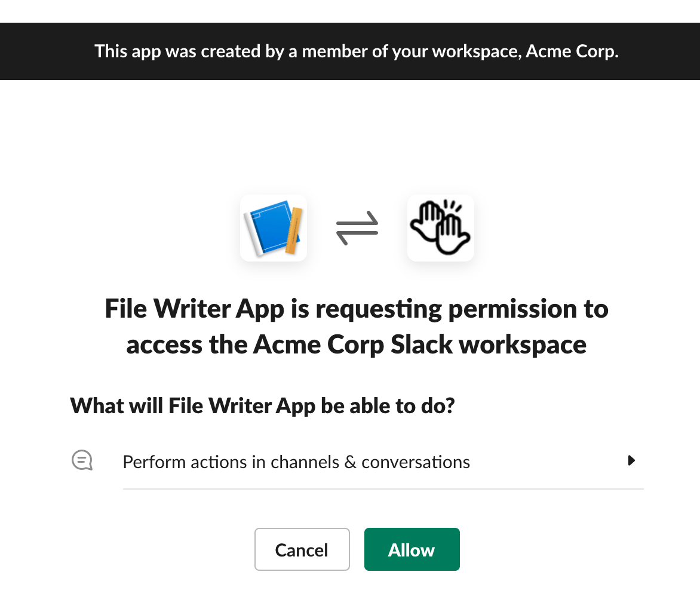Expand the channels & conversations permission details
Image resolution: width=700 pixels, height=615 pixels.
pyautogui.click(x=632, y=460)
